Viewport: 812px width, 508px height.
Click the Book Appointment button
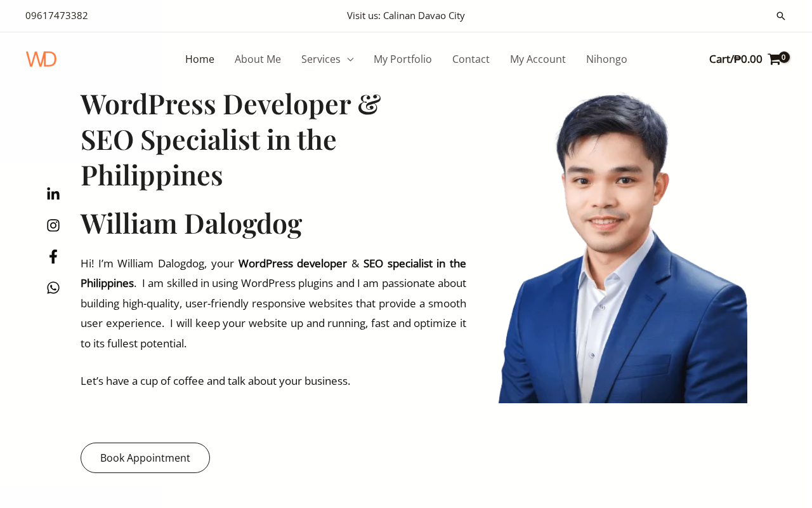(145, 458)
